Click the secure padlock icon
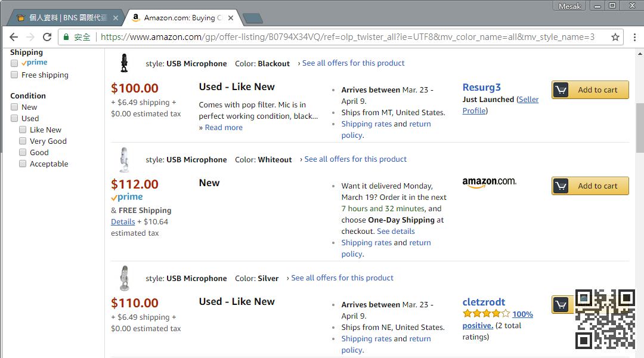This screenshot has width=644, height=358. point(67,37)
